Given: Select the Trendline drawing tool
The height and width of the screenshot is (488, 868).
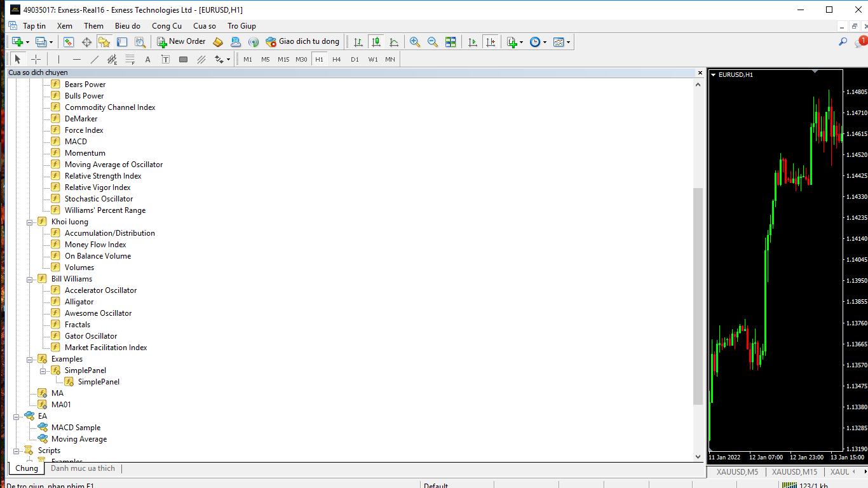Looking at the screenshot, I should tap(95, 59).
